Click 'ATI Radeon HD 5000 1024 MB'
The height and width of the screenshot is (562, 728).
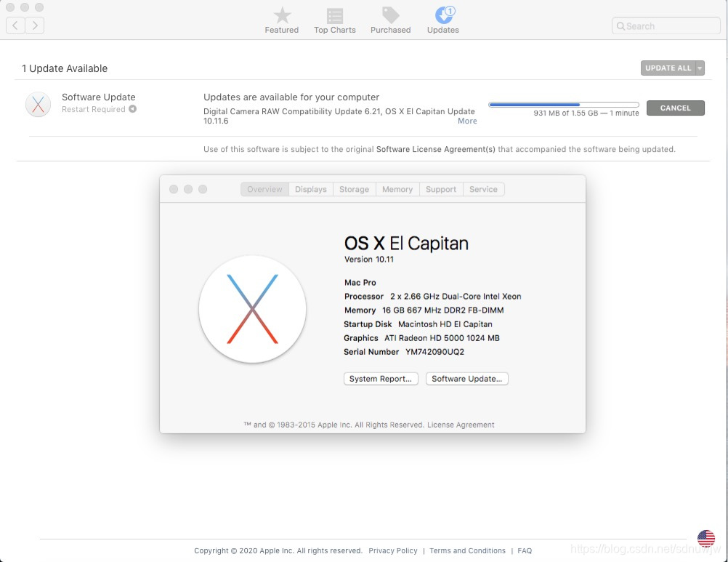[442, 337]
